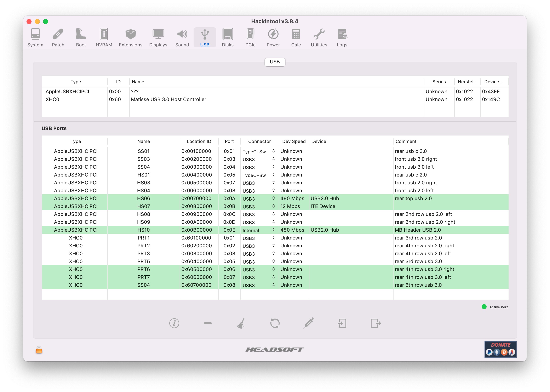Click the DONATE button
The width and height of the screenshot is (550, 392).
(x=500, y=349)
